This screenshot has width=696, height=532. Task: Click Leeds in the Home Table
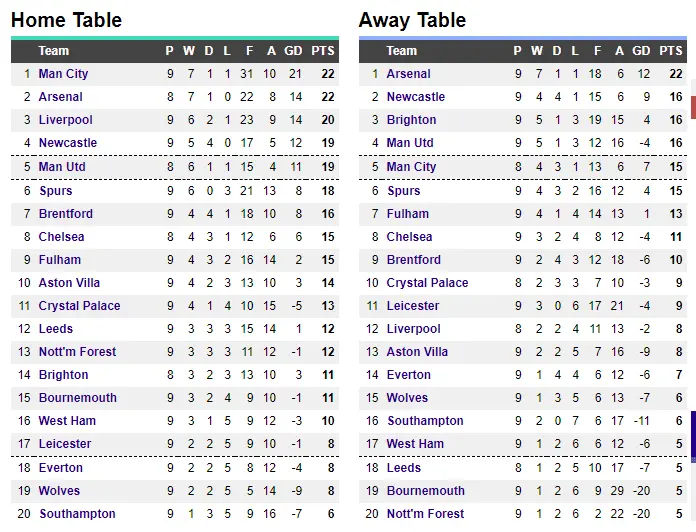pos(56,329)
